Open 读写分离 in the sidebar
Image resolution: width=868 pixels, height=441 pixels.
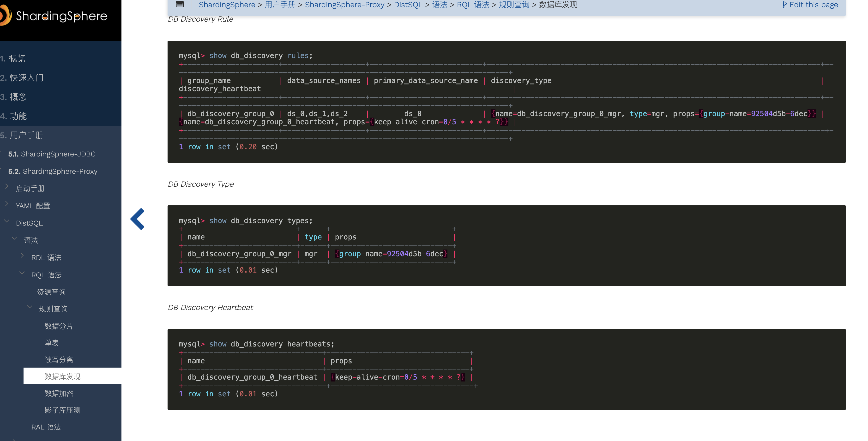point(59,360)
